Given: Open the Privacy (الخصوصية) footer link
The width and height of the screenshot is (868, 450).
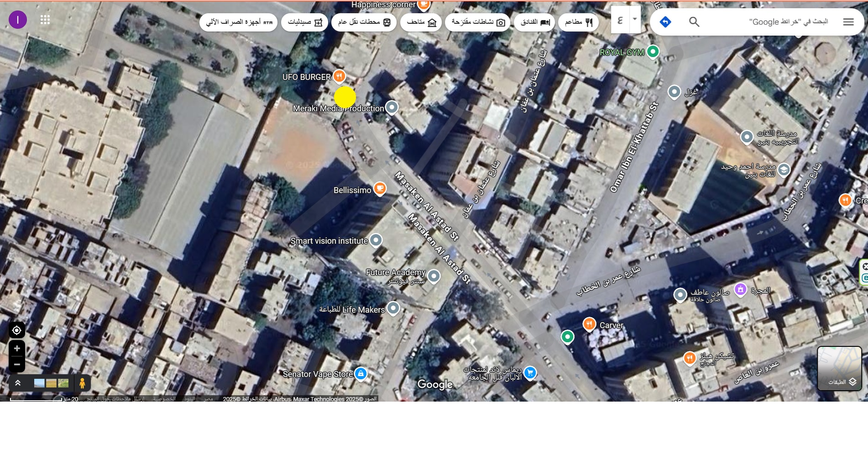Looking at the screenshot, I should coord(164,399).
